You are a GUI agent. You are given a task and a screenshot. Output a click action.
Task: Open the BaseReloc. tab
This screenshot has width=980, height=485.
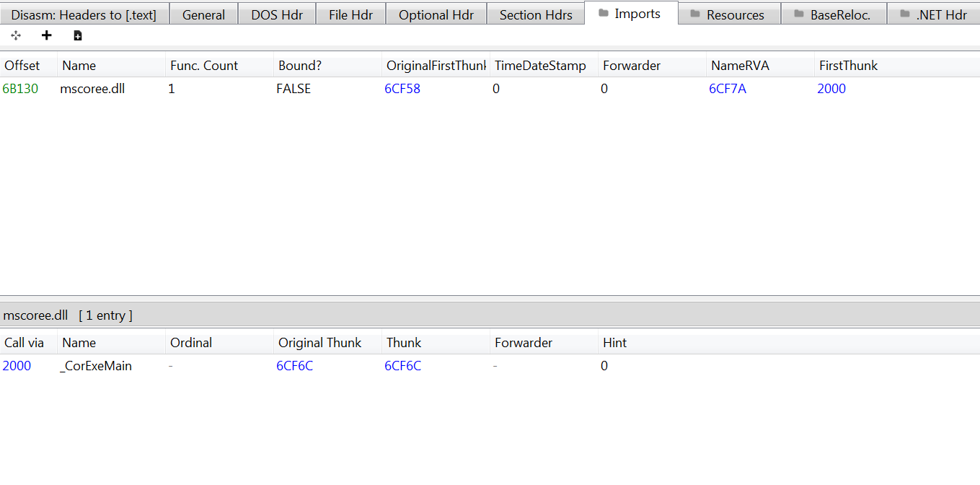[833, 14]
